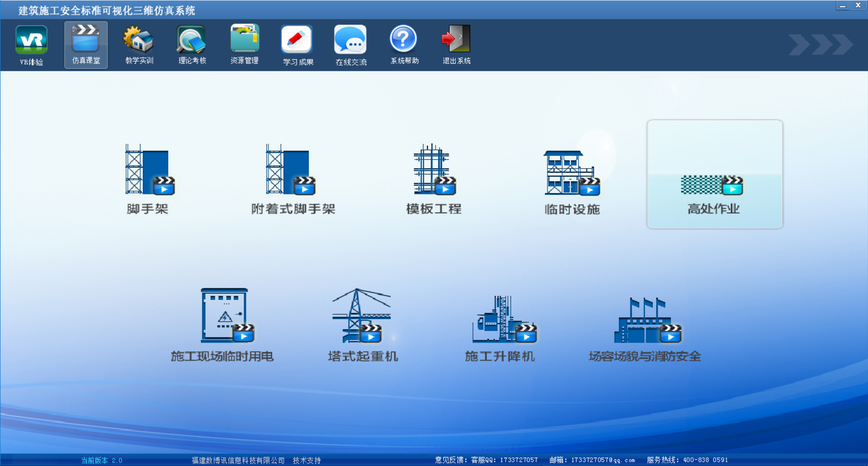Launch the 塔式起重机 tower crane lesson
The image size is (868, 466).
[x=362, y=324]
